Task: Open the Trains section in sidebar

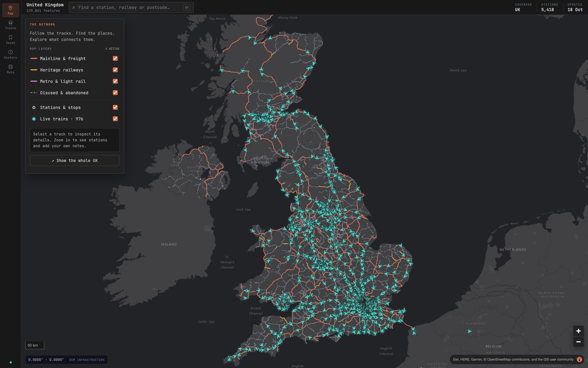Action: click(x=10, y=25)
